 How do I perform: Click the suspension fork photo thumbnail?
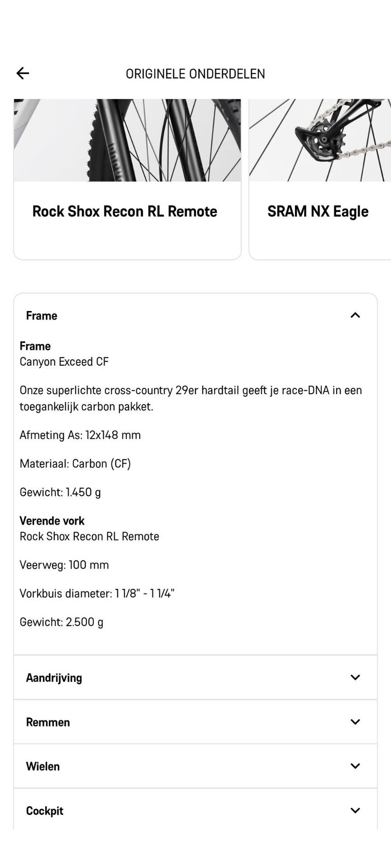point(127,141)
